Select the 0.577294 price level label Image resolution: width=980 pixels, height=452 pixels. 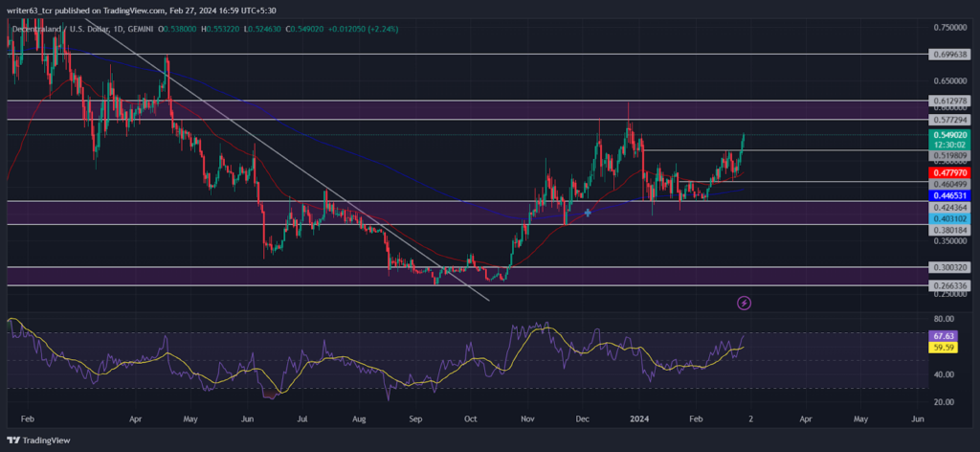[x=950, y=120]
